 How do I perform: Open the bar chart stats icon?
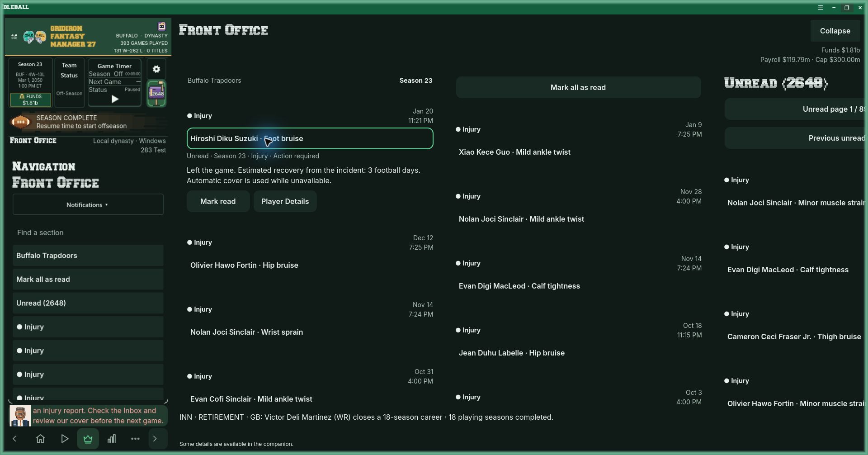(112, 439)
